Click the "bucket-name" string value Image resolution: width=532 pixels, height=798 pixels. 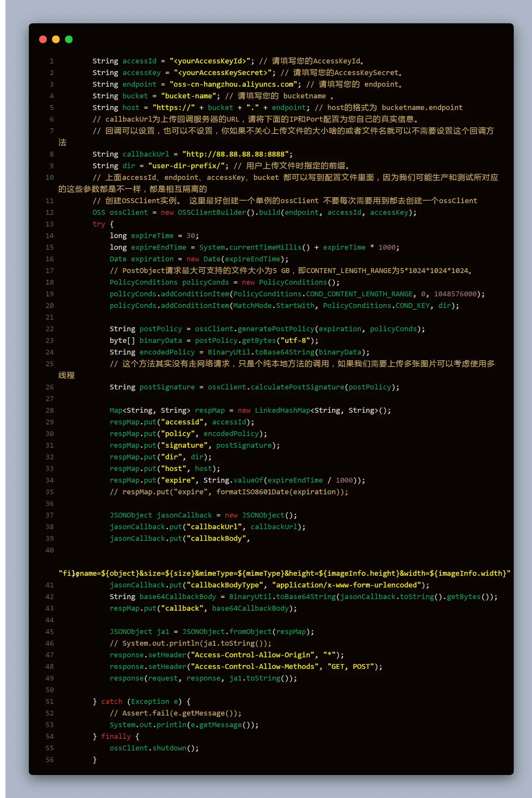point(189,96)
